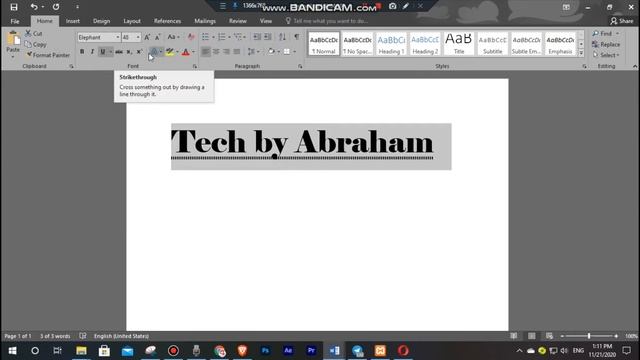This screenshot has width=640, height=360.
Task: Toggle underline formatting
Action: (x=102, y=52)
